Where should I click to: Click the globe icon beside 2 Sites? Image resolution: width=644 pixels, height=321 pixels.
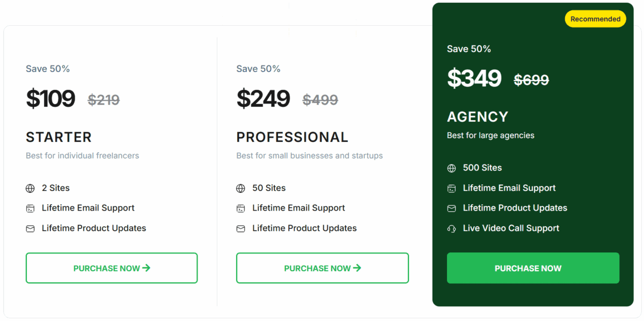coord(30,189)
